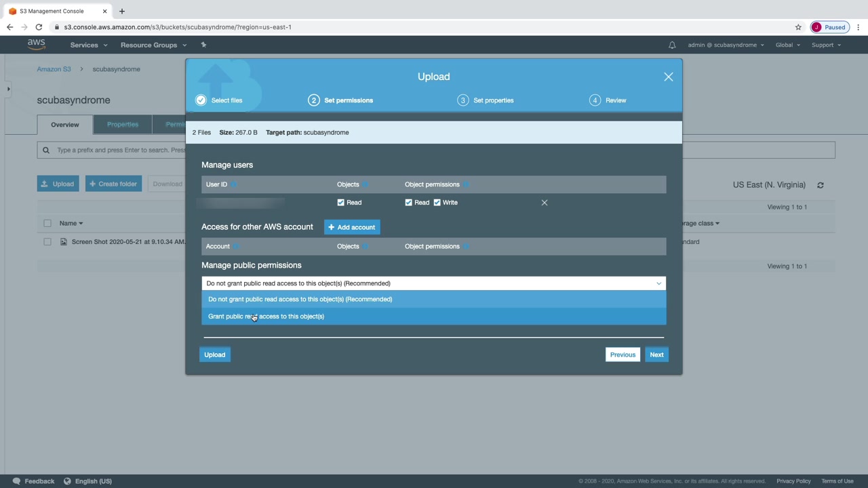Tick the select-all checkbox beside Name header
This screenshot has height=488, width=868.
click(x=47, y=223)
